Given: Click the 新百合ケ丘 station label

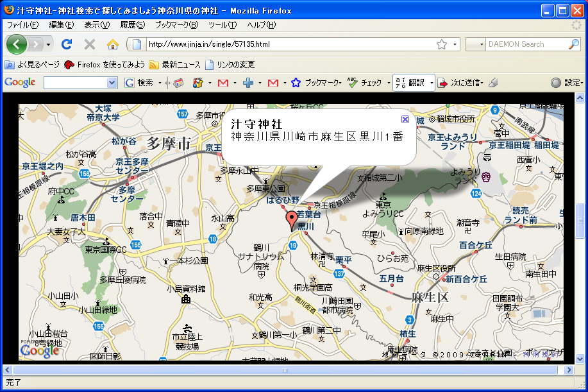Looking at the screenshot, I should [467, 279].
